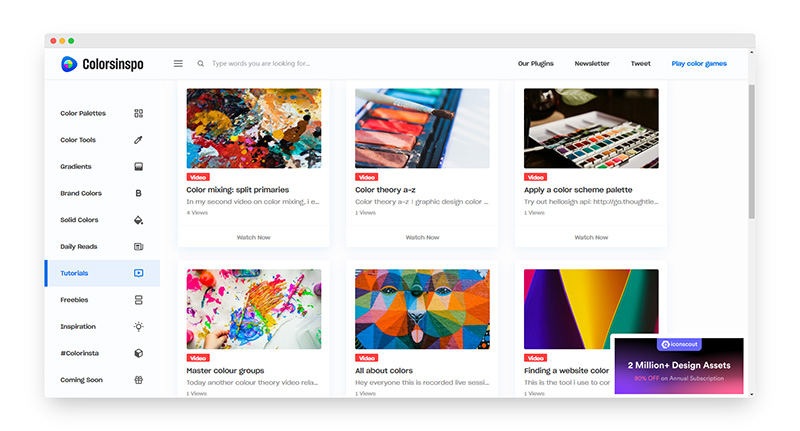Click Watch Now under Color theory a-z
This screenshot has width=800, height=431.
click(422, 237)
